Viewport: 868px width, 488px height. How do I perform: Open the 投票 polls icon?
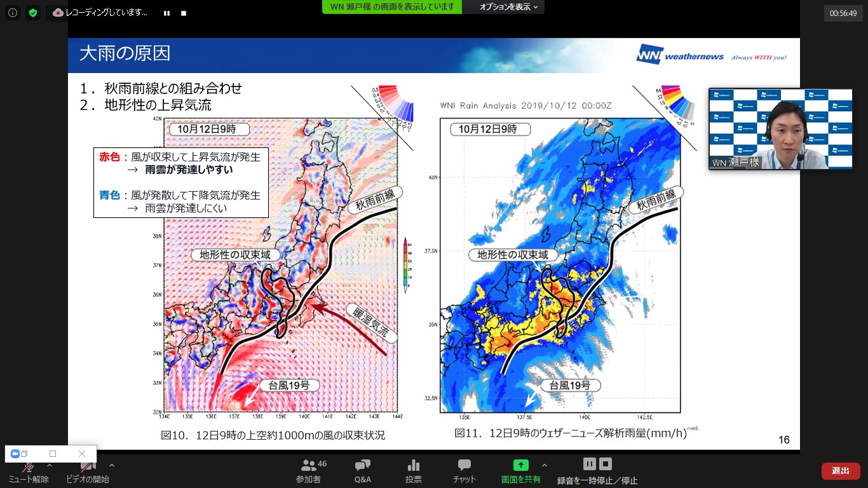[414, 471]
